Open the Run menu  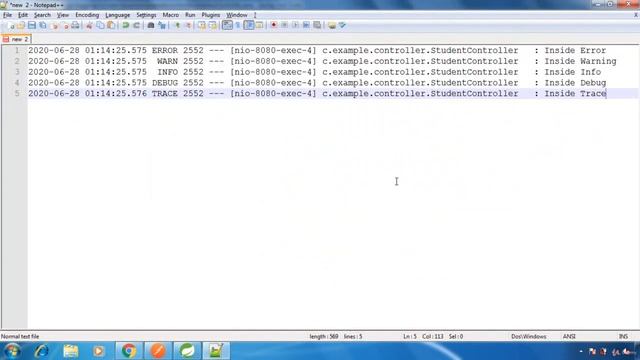pyautogui.click(x=190, y=15)
